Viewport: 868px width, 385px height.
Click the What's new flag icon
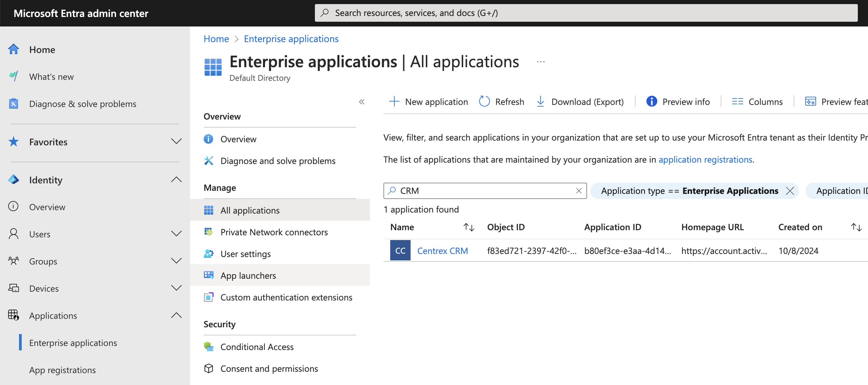tap(14, 76)
